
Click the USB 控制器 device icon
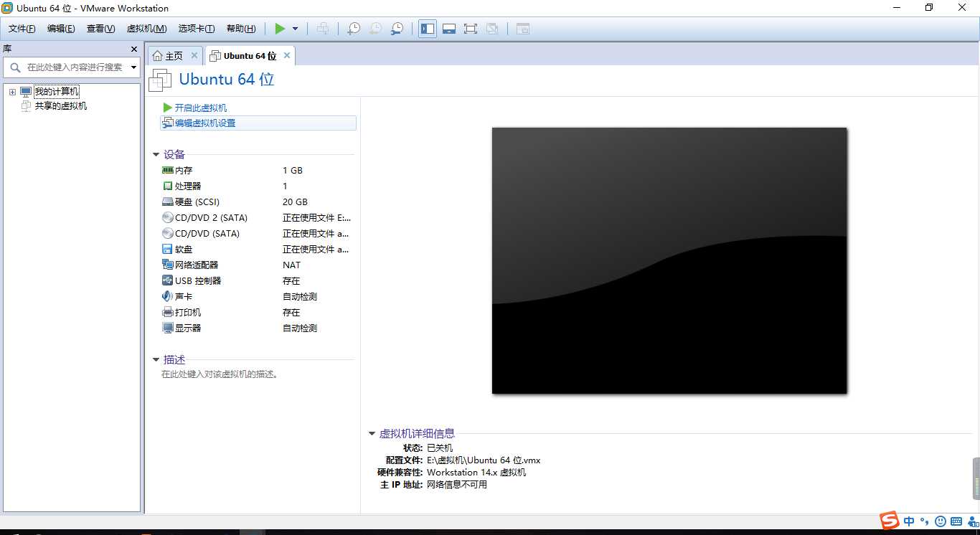[x=168, y=281]
